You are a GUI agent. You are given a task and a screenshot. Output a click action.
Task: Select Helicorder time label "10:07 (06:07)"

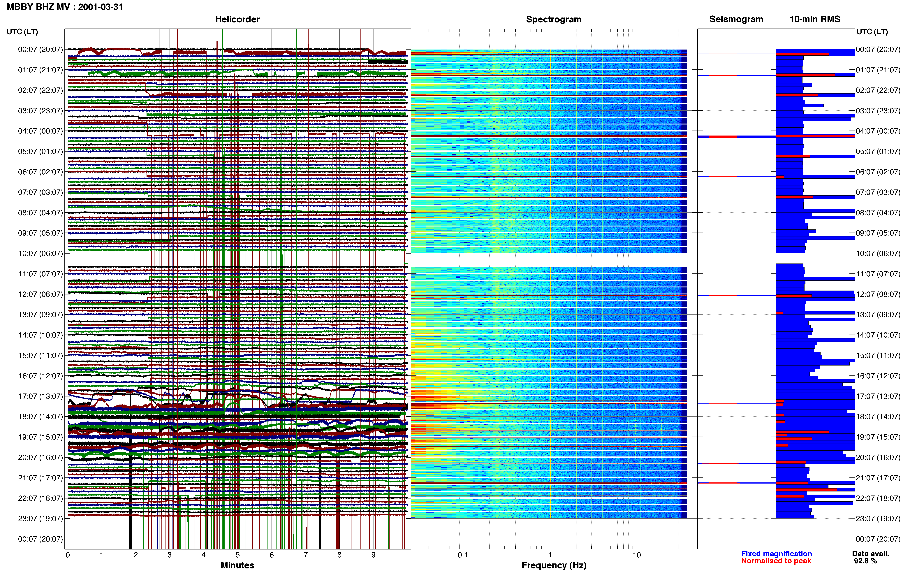point(41,253)
